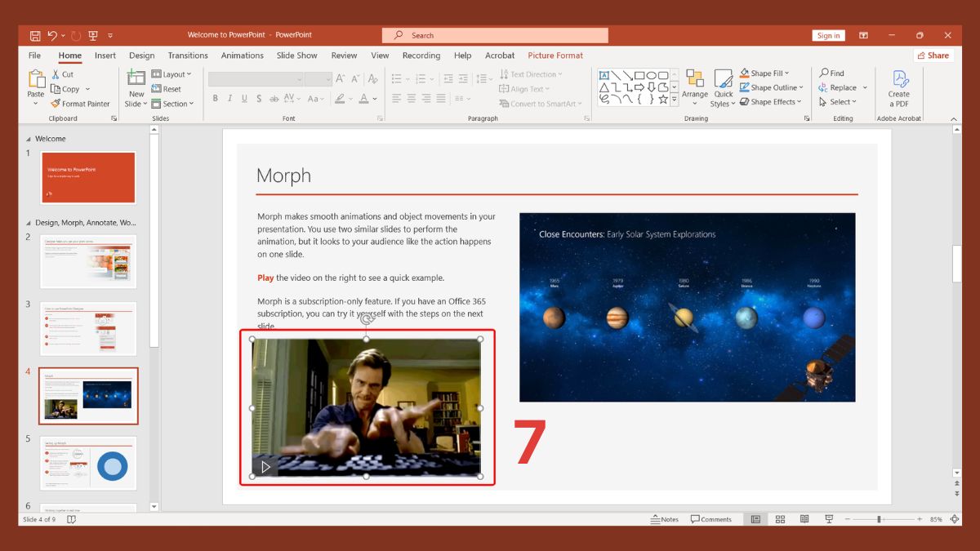This screenshot has width=980, height=551.
Task: Switch to the Picture Format tab
Action: pyautogui.click(x=555, y=55)
